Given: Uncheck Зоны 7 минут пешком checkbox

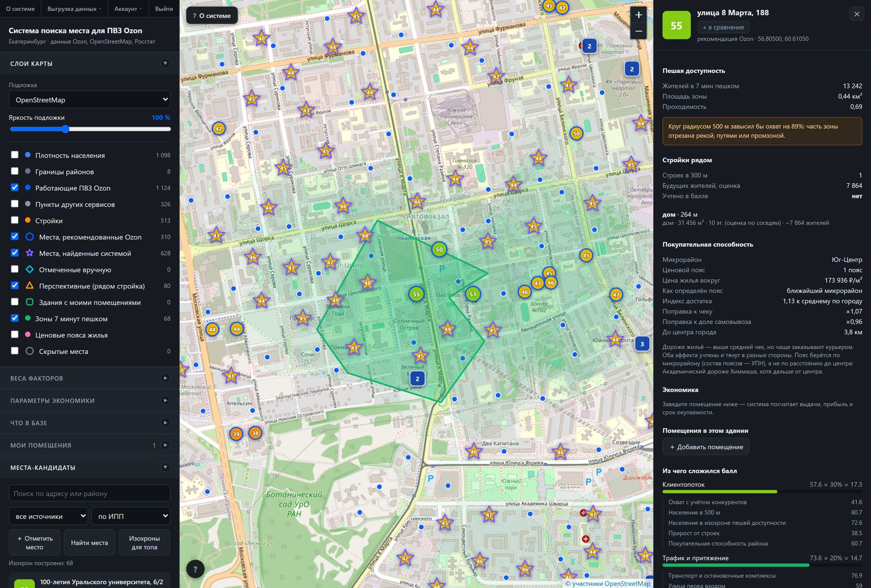Looking at the screenshot, I should (x=15, y=318).
